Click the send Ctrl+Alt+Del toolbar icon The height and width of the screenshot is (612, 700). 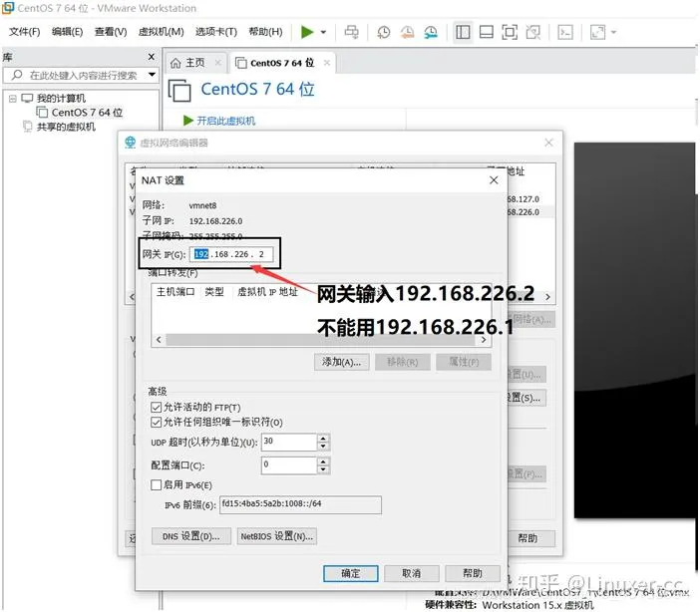pos(351,32)
